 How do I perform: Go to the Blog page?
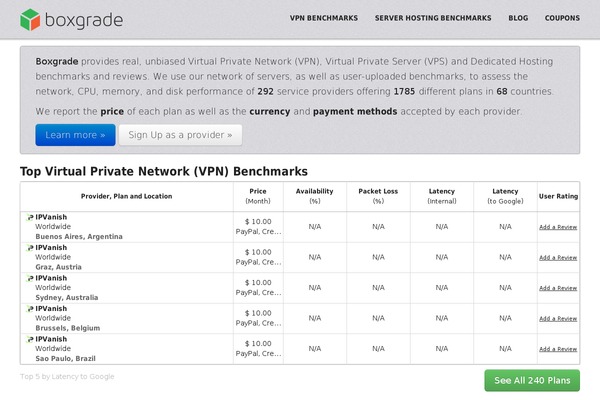click(x=518, y=18)
